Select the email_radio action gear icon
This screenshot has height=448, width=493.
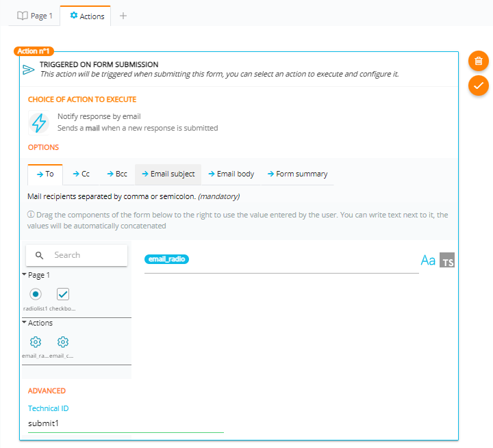tap(36, 342)
